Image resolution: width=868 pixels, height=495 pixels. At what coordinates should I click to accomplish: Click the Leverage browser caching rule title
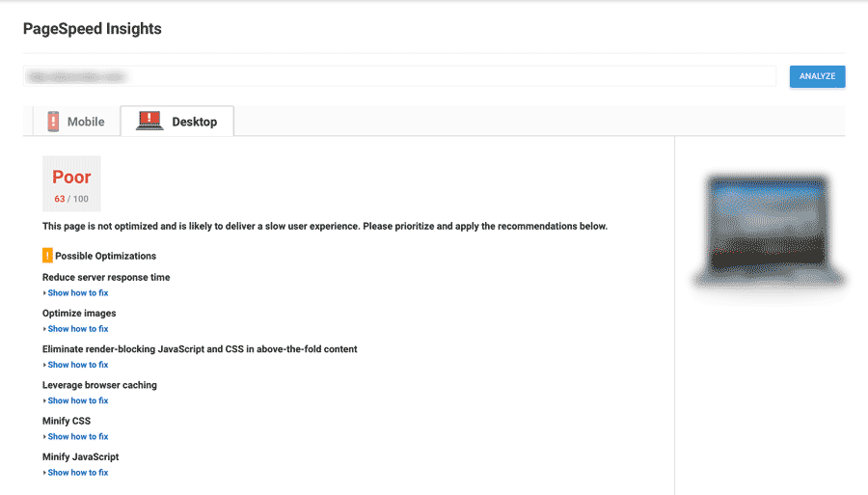click(x=99, y=385)
